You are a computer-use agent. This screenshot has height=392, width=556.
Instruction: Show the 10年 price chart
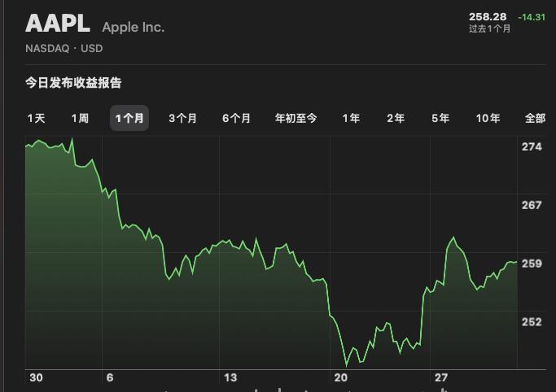pos(488,119)
